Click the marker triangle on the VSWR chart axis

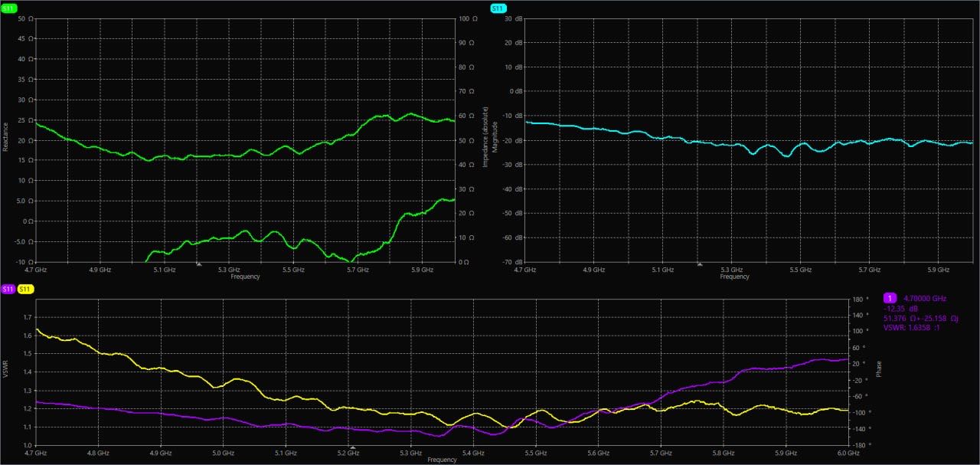coord(353,447)
